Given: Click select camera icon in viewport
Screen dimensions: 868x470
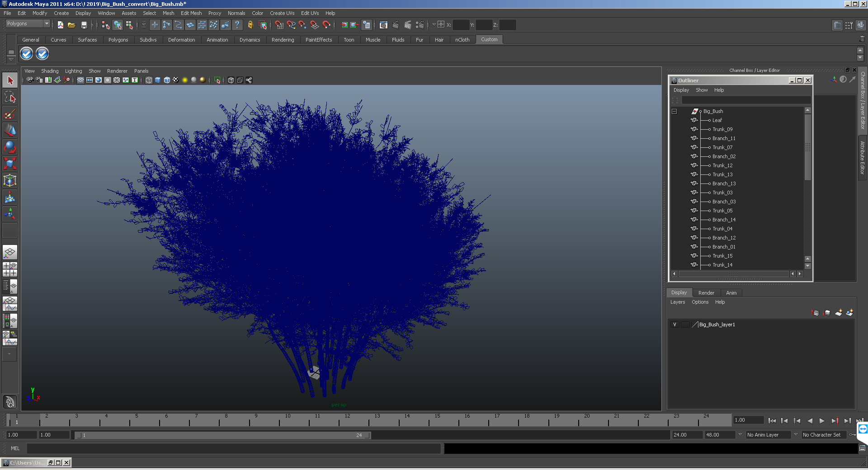Looking at the screenshot, I should (30, 80).
